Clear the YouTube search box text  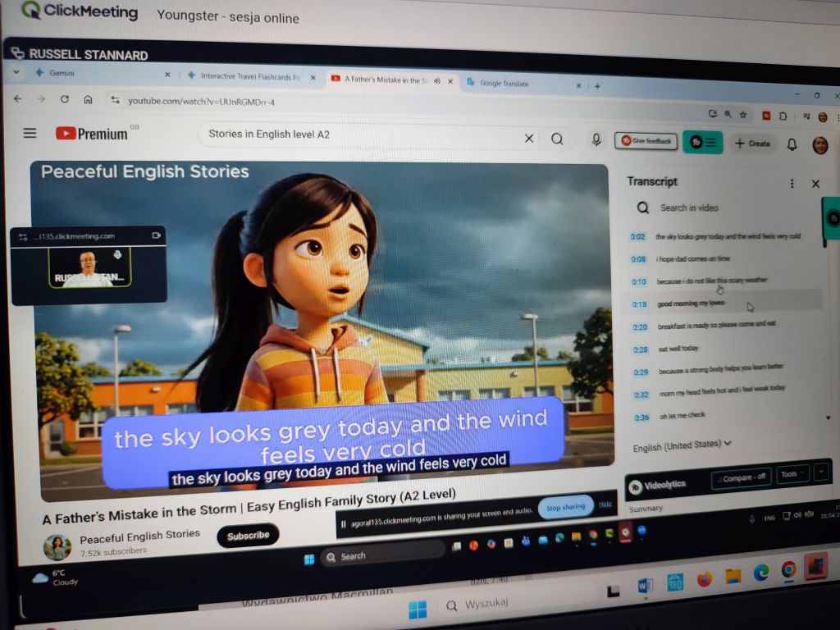[x=529, y=139]
